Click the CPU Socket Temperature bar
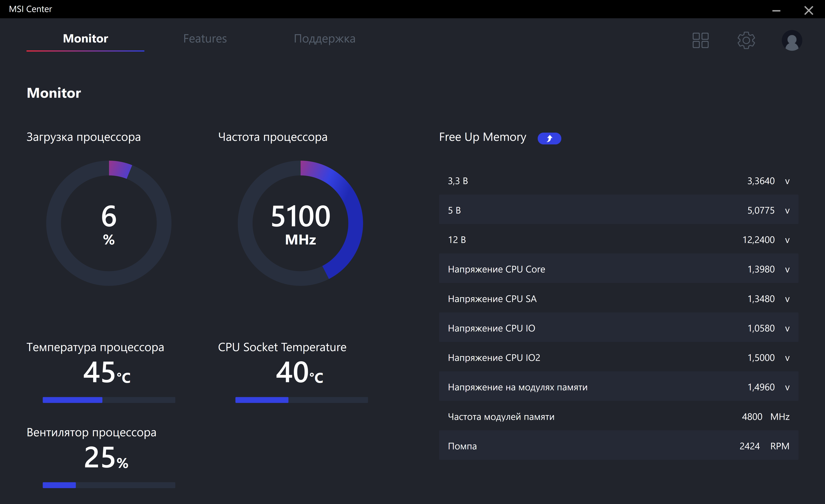The width and height of the screenshot is (825, 504). (x=301, y=400)
